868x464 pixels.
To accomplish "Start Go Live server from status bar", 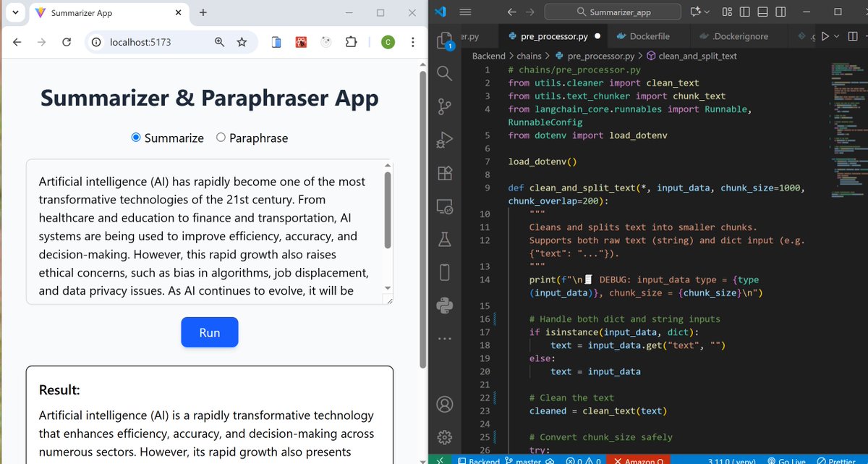I will click(786, 460).
